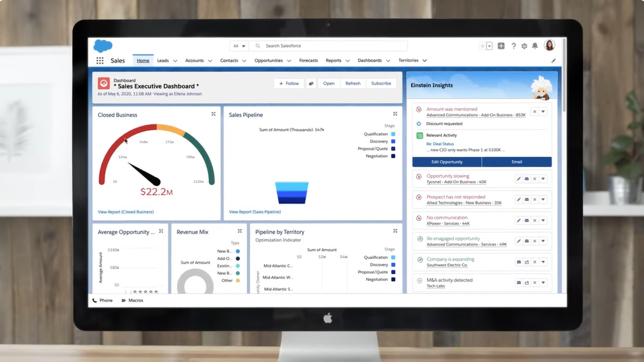The image size is (644, 362).
Task: Select the Home tab
Action: pos(143,61)
